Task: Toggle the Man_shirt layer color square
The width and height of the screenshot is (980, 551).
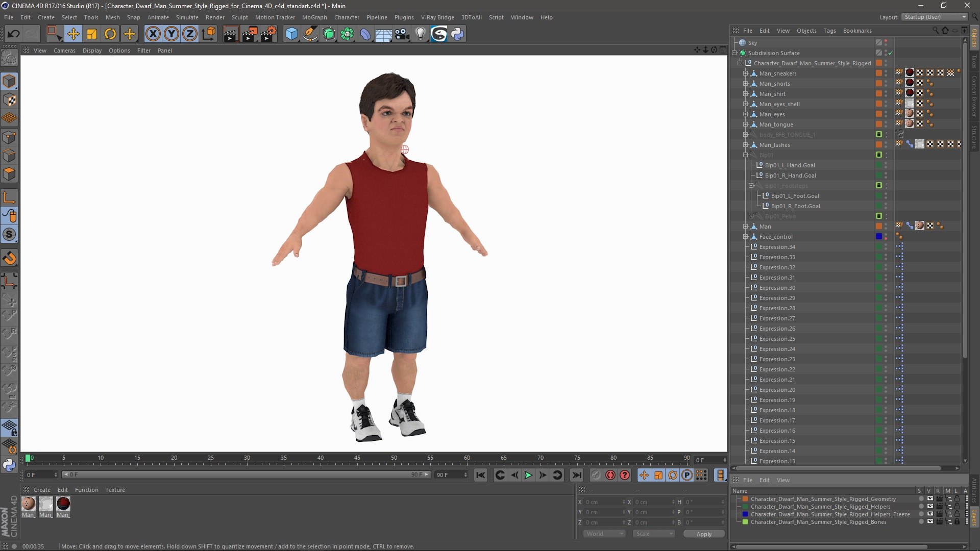Action: point(879,94)
